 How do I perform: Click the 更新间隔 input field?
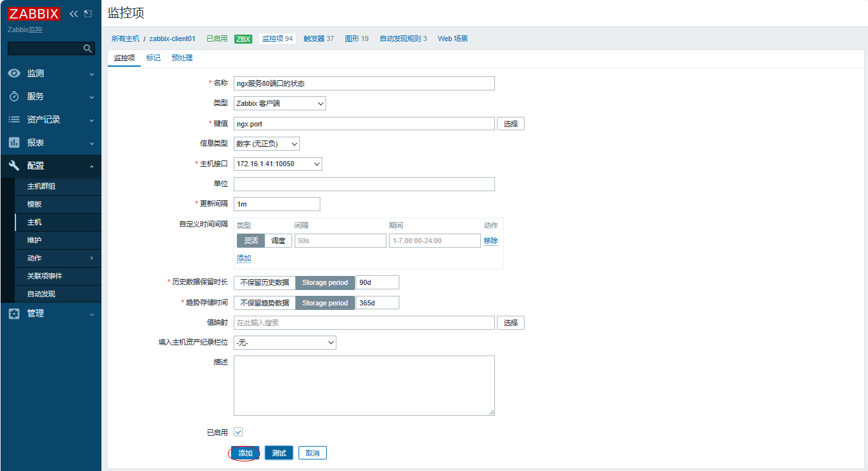[x=277, y=204]
